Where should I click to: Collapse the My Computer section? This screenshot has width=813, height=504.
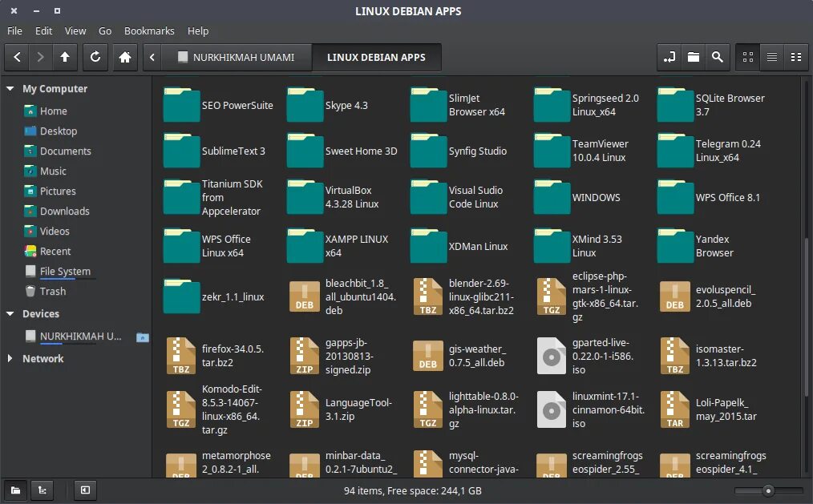10,89
